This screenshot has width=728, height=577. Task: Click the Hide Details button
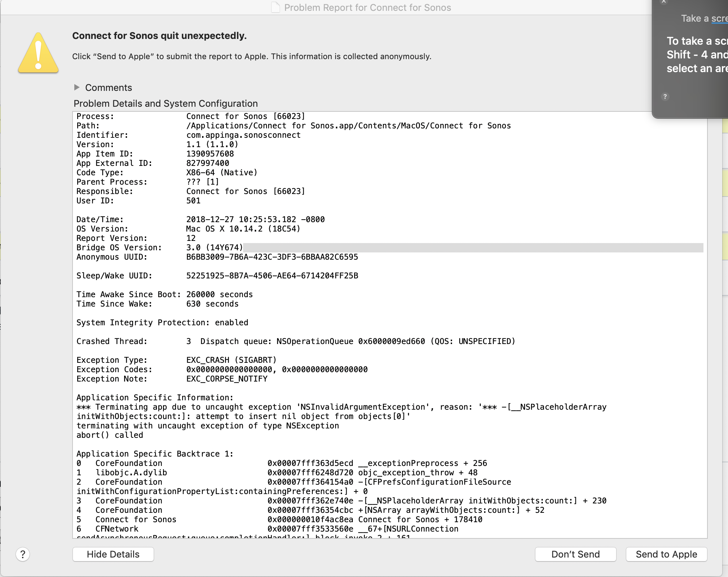pos(113,554)
